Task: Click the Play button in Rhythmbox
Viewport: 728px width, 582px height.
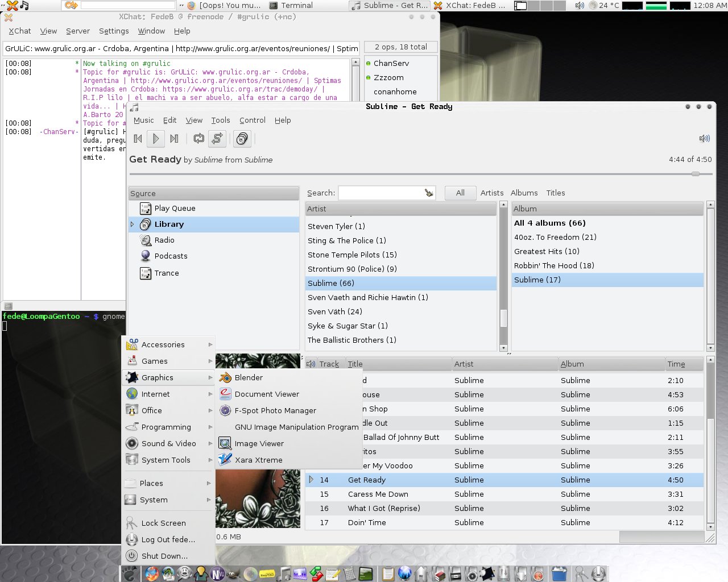Action: tap(155, 138)
